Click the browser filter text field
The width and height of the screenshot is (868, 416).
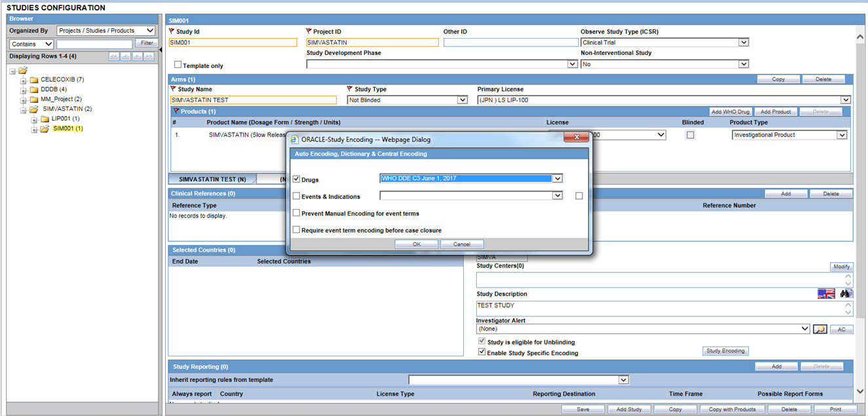click(x=94, y=44)
